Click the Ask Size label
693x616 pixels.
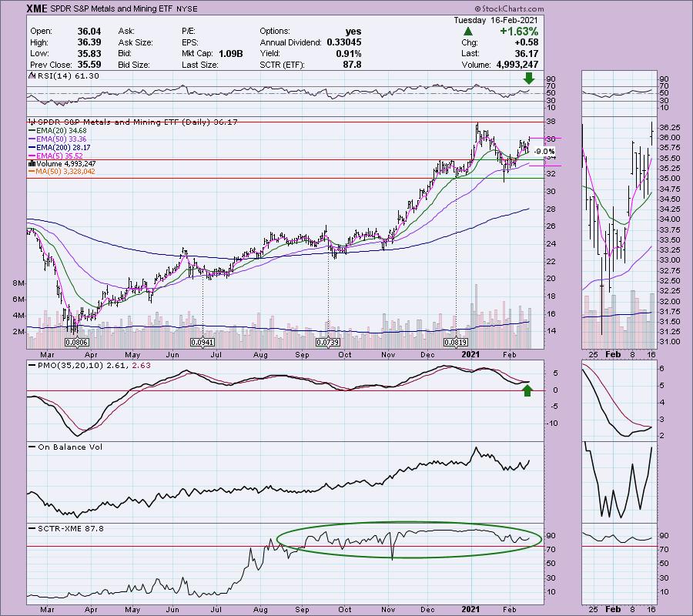[136, 42]
